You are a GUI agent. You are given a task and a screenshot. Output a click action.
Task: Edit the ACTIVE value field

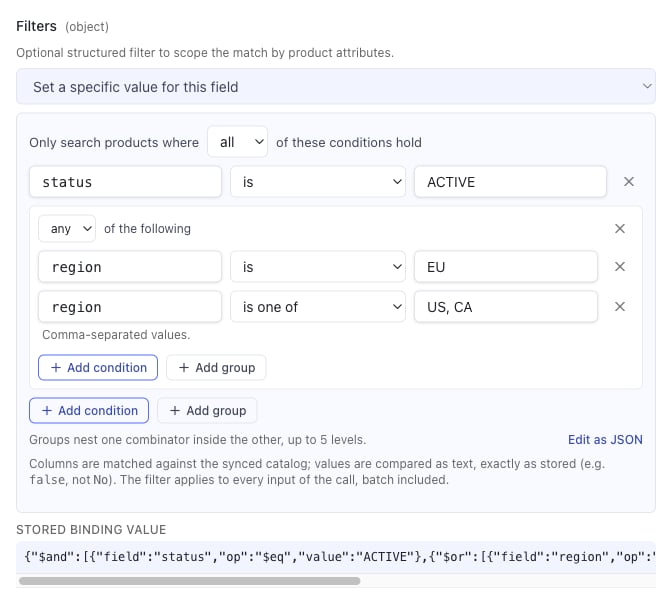[510, 182]
